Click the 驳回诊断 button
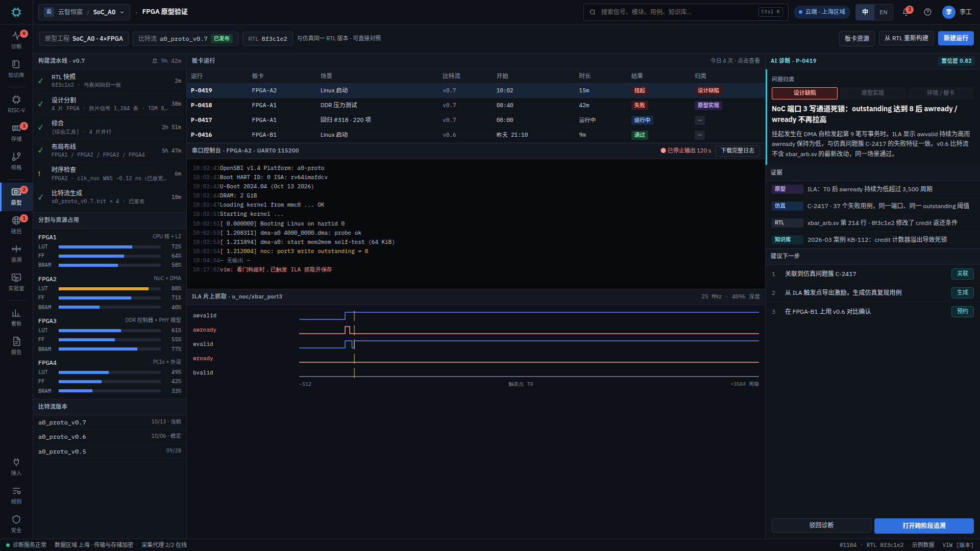 click(821, 525)
